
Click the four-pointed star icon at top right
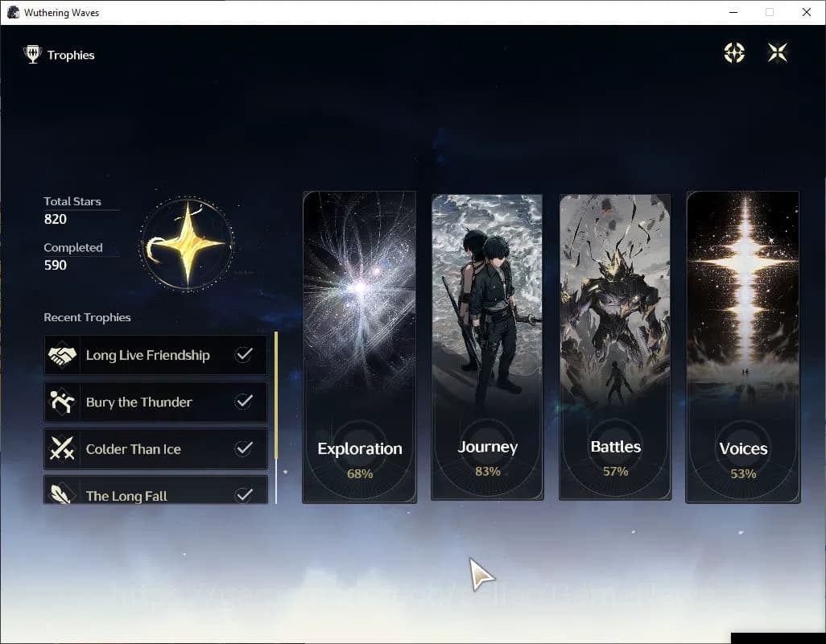[777, 52]
